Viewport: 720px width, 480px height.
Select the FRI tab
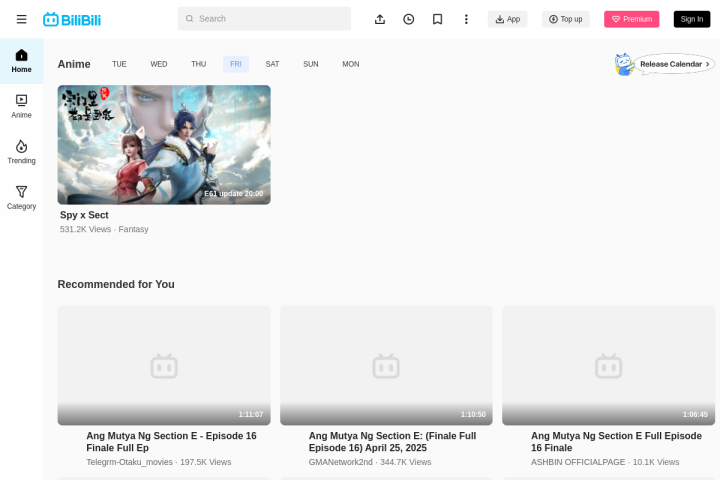click(x=236, y=64)
